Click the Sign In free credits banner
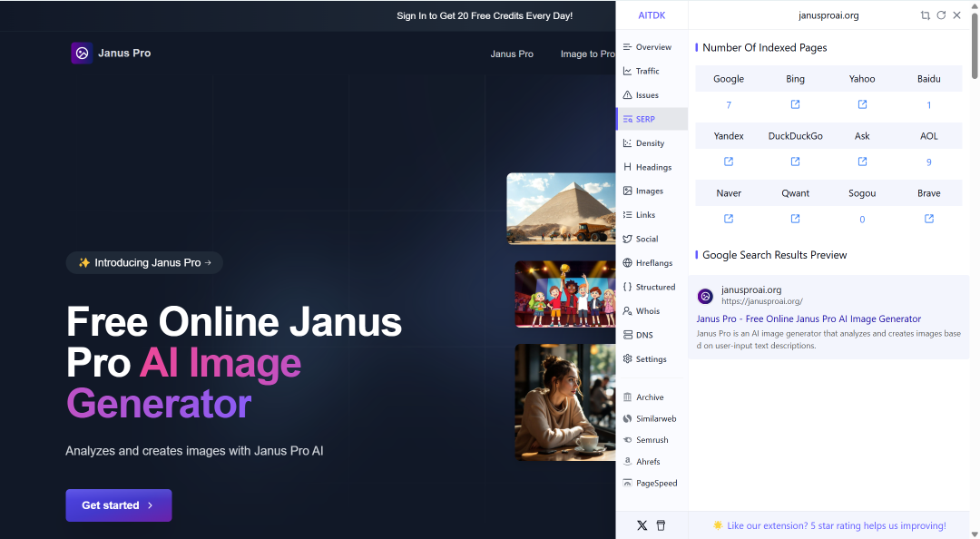The image size is (980, 539). click(485, 15)
